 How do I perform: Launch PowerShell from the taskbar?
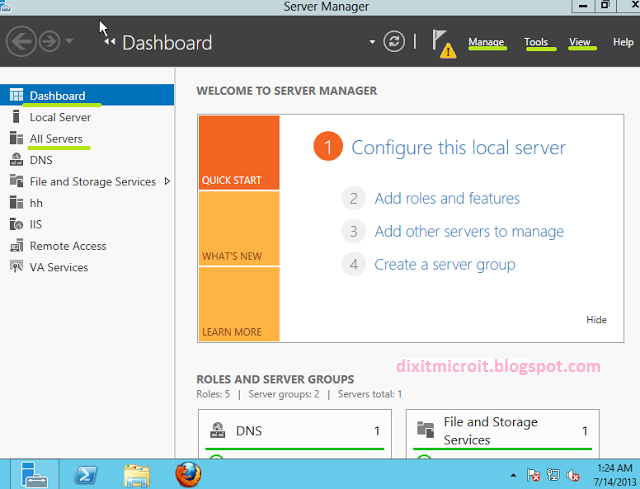(86, 475)
